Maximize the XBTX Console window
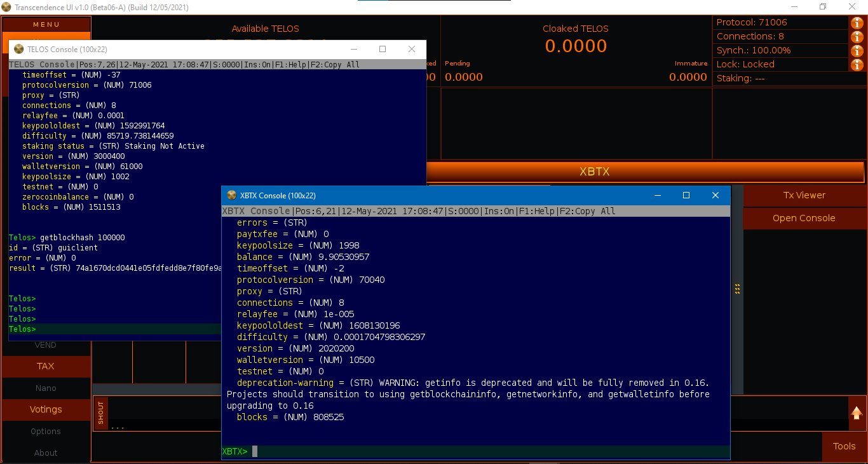This screenshot has width=868, height=464. tap(686, 195)
